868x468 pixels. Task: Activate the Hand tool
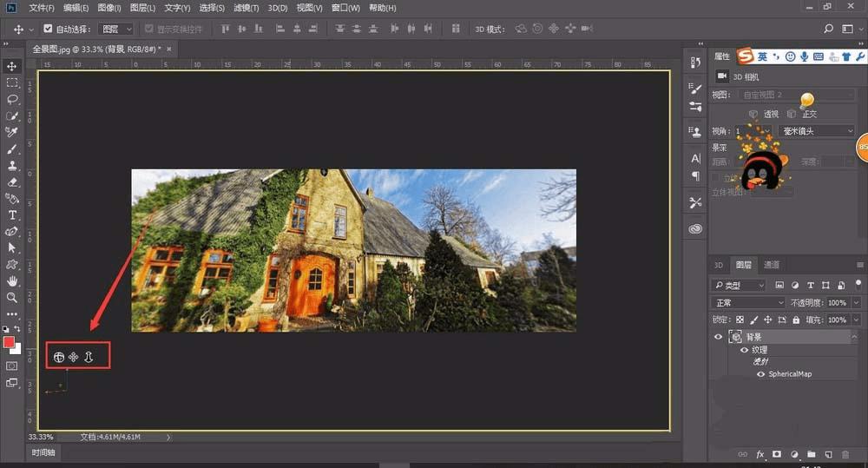coord(12,281)
